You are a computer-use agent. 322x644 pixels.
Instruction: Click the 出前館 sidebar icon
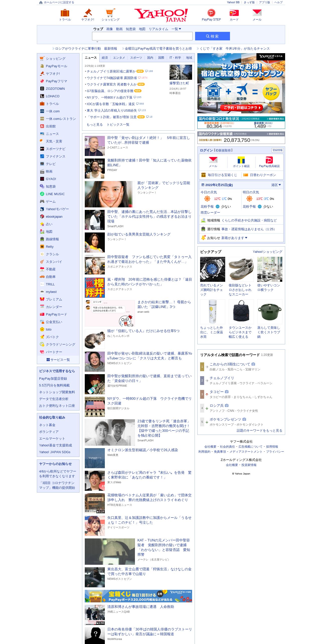(x=42, y=126)
